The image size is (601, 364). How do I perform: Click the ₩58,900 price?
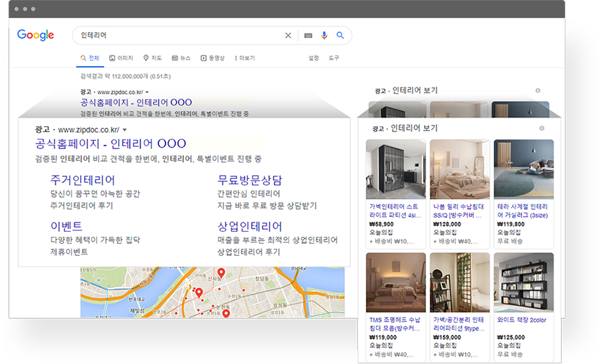coord(381,224)
